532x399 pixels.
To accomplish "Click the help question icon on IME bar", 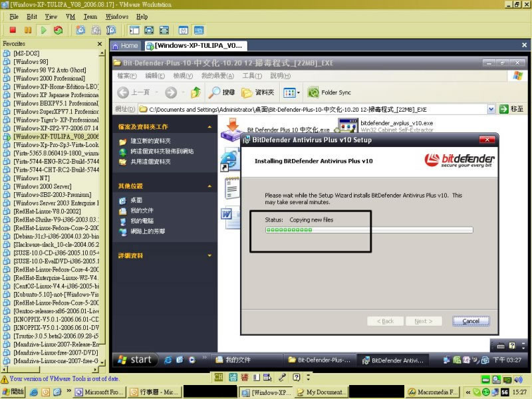I will coord(297,377).
